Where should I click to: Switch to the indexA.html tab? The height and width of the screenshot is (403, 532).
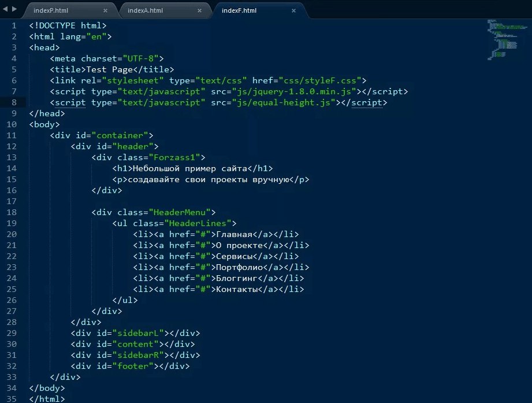tap(146, 10)
